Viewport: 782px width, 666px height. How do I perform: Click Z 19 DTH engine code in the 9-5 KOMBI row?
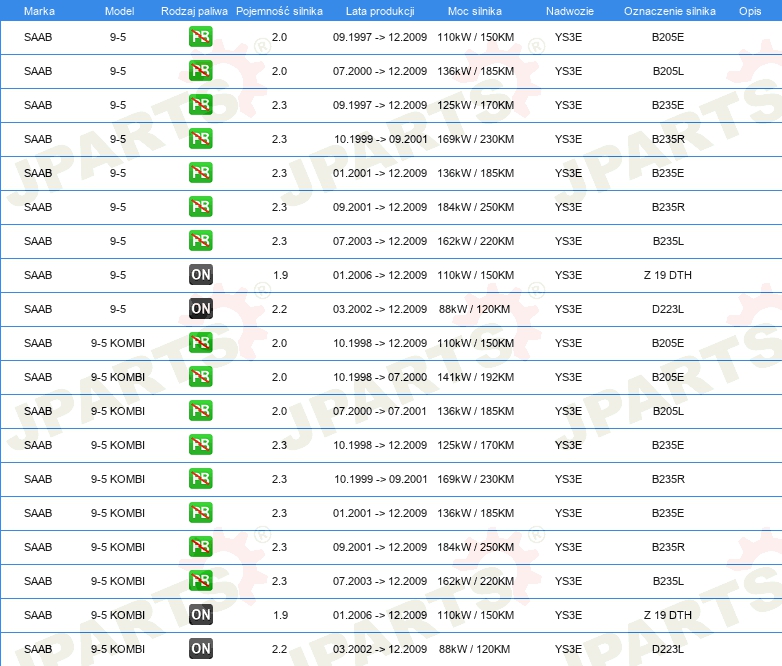tap(668, 615)
